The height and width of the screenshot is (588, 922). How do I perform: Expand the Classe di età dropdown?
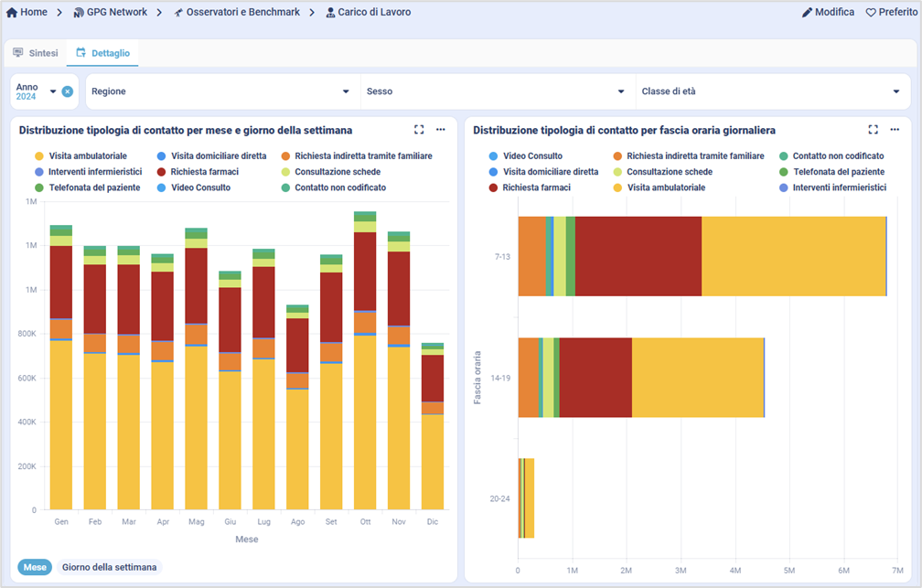(x=768, y=91)
